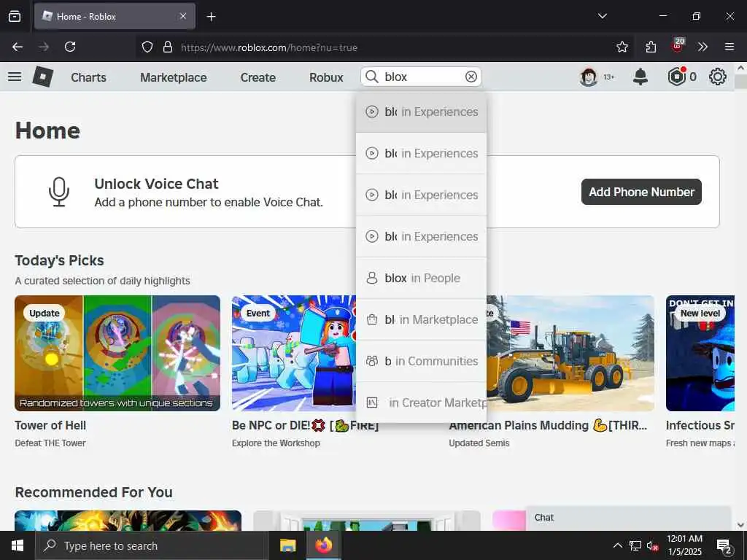
Task: Click the network tray icon
Action: tap(635, 545)
